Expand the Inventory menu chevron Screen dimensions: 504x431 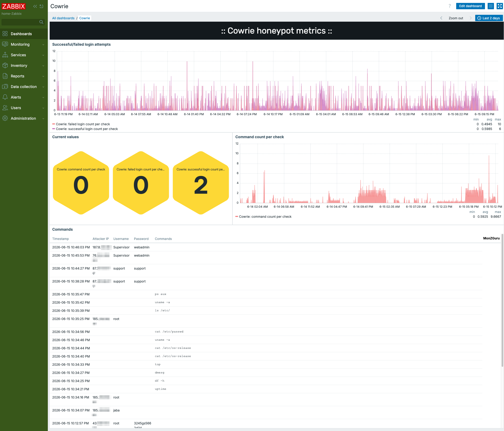pyautogui.click(x=43, y=66)
